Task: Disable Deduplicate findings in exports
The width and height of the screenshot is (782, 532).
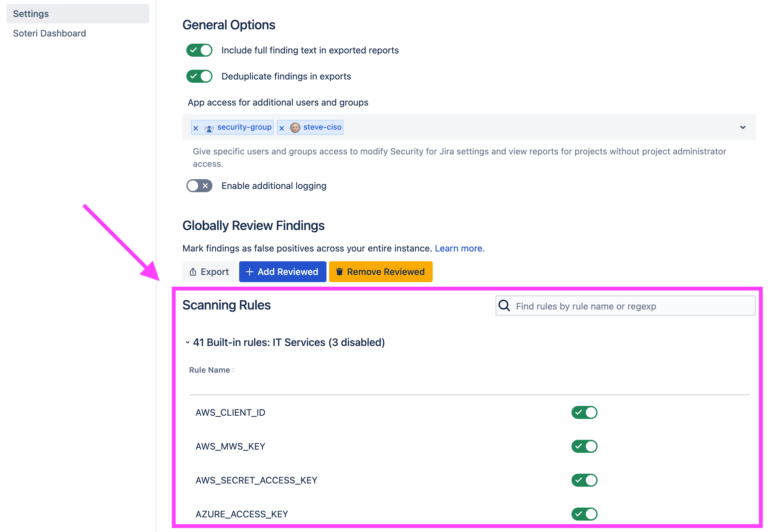Action: [199, 76]
